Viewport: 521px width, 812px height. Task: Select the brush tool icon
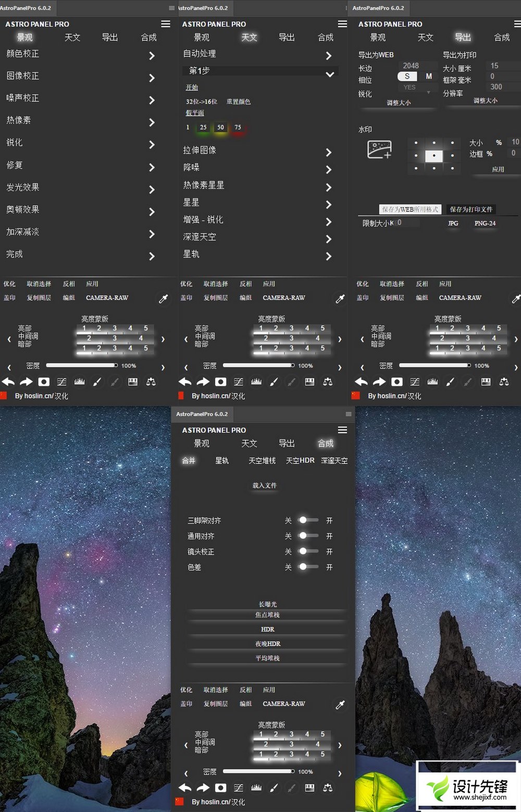coord(96,382)
